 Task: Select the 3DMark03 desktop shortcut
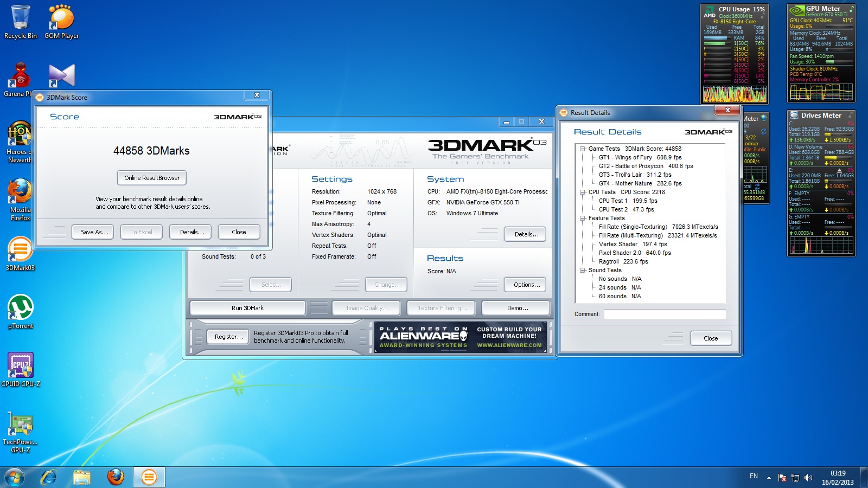(20, 253)
